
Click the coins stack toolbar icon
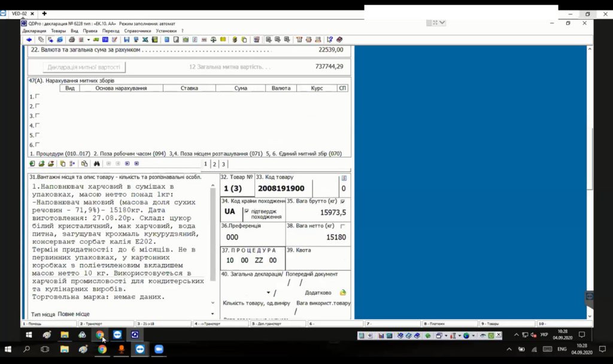(x=235, y=40)
